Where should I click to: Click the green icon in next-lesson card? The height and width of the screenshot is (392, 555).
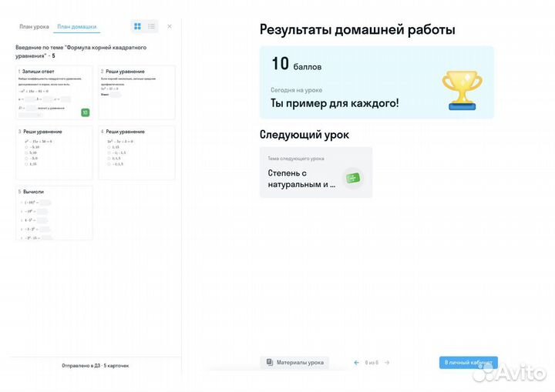[x=352, y=178]
